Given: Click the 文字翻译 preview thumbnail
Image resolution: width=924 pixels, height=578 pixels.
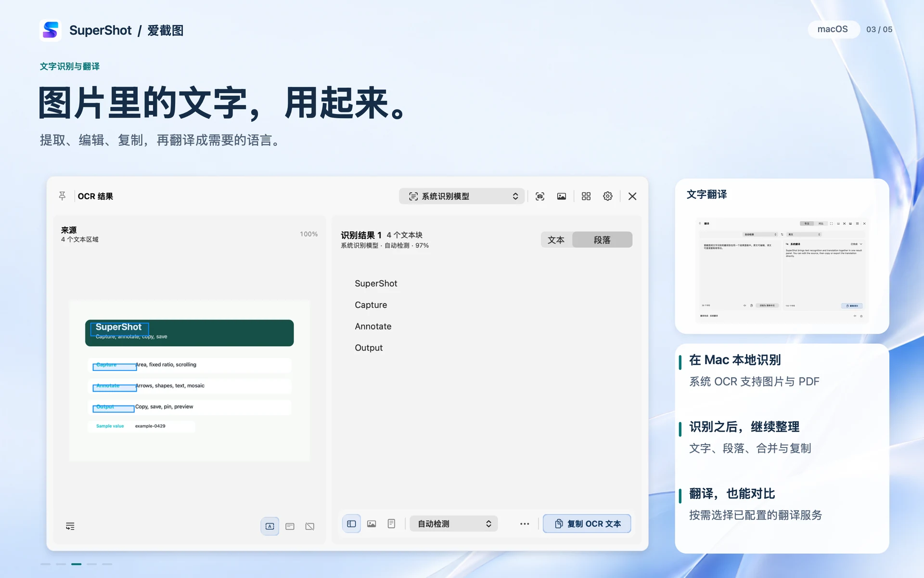Looking at the screenshot, I should pyautogui.click(x=782, y=270).
